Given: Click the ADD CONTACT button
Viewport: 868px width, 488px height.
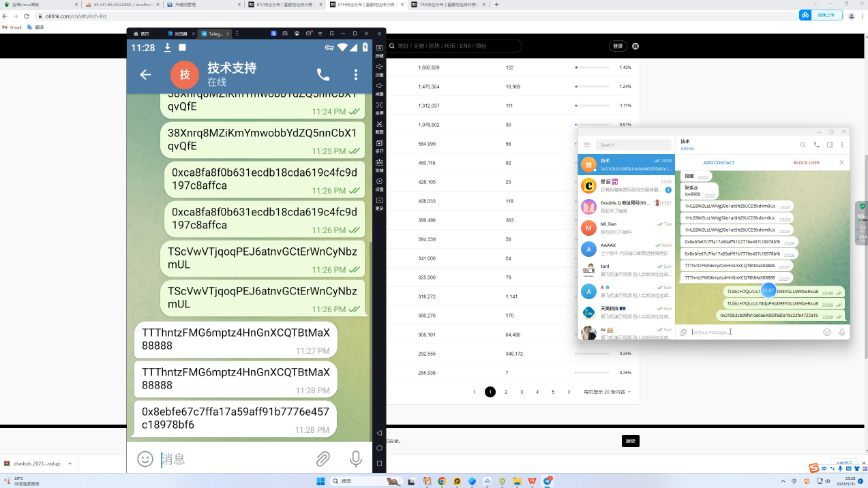Looking at the screenshot, I should coord(719,163).
